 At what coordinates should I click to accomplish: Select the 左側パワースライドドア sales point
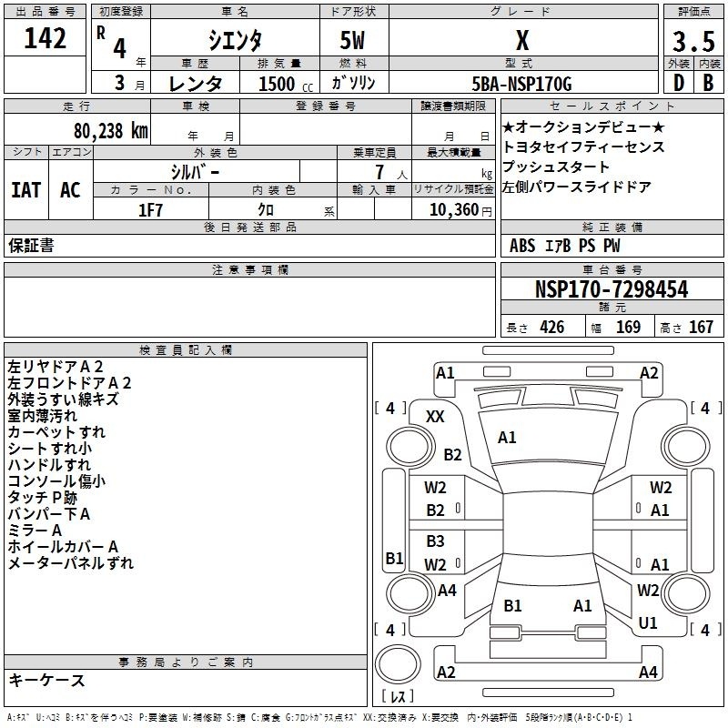pos(577,187)
